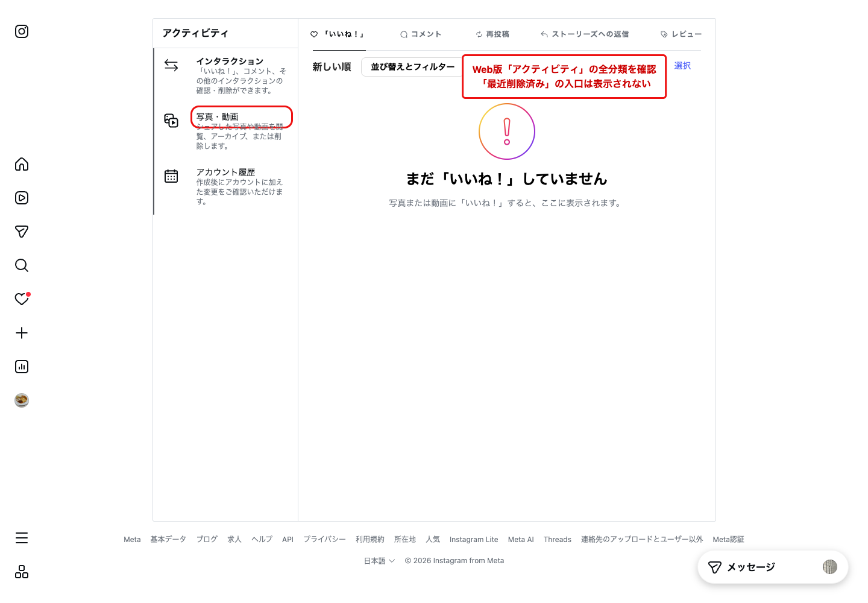
Task: Click heading まだ「いいね！」していません
Action: tap(506, 179)
